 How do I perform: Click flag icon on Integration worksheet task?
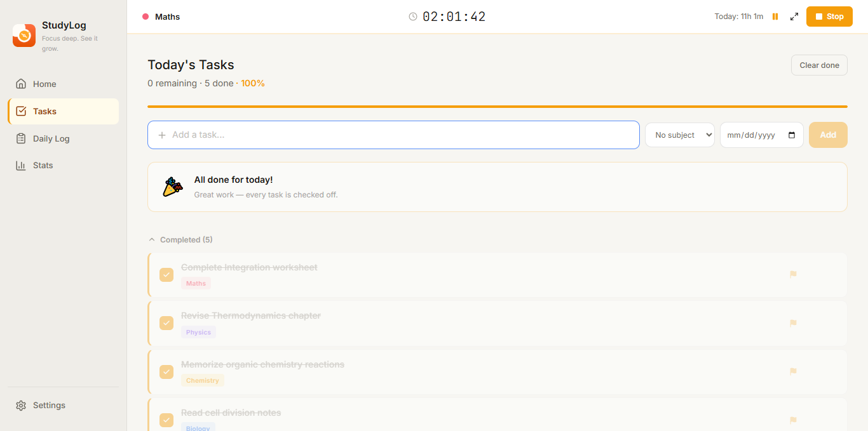point(793,274)
